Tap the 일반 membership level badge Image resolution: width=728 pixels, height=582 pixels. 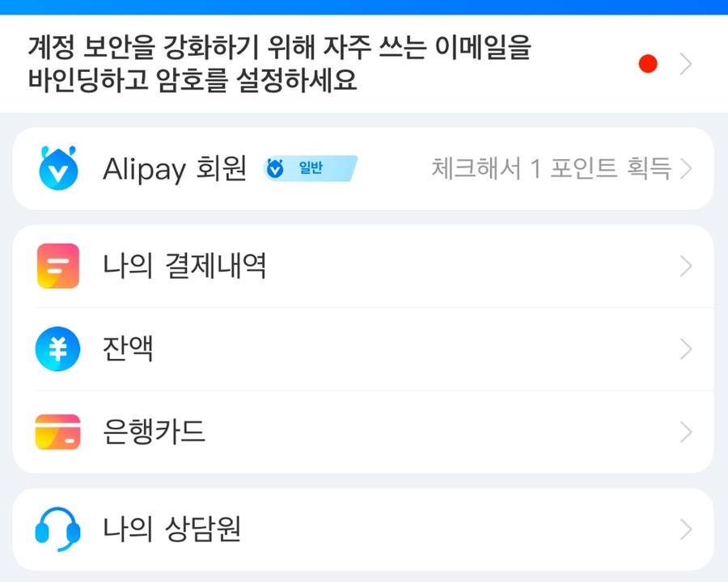pyautogui.click(x=310, y=168)
